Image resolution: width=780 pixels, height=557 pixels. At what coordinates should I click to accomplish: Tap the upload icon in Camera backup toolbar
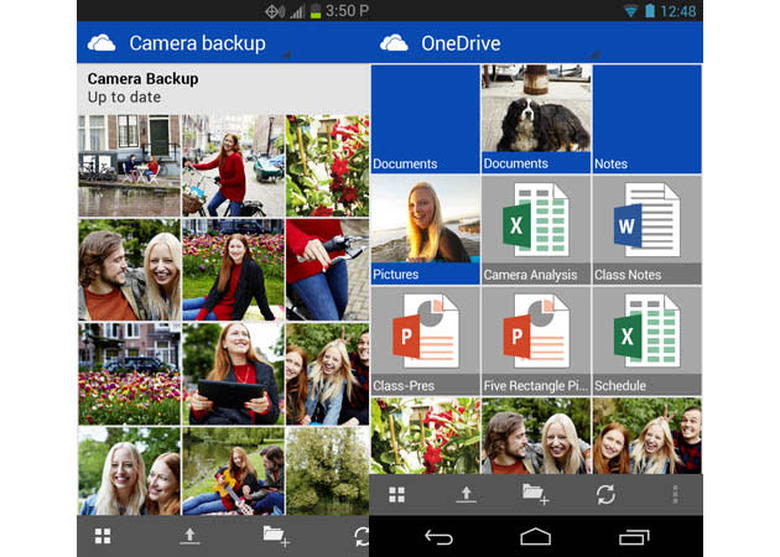[x=190, y=535]
